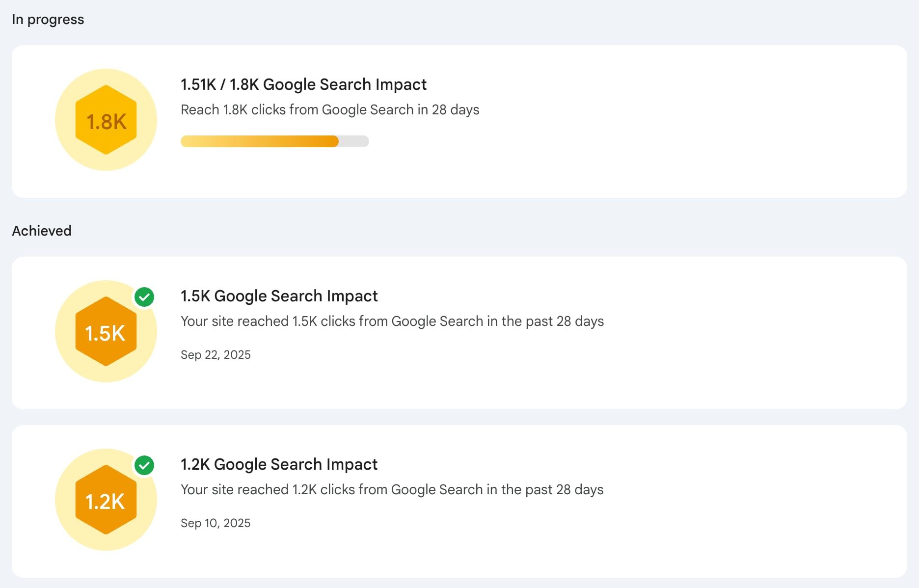Click the Sep 22, 2025 achievement date
Screen dimensions: 919x588
point(216,355)
